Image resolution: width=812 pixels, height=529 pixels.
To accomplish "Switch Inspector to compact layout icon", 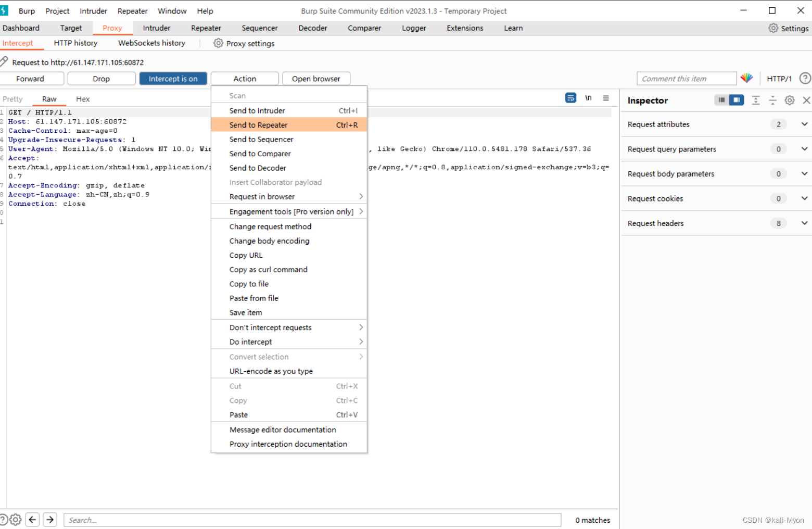I will tap(721, 100).
